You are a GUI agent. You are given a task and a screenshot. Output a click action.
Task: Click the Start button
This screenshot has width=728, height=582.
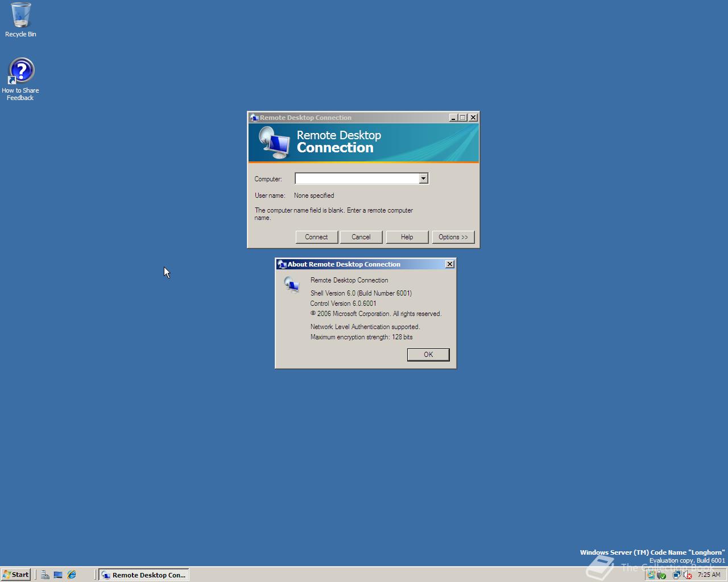(15, 575)
